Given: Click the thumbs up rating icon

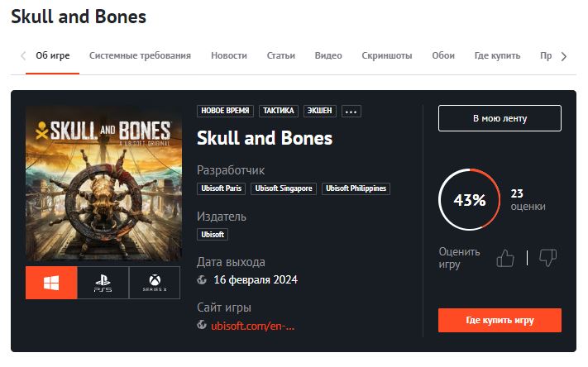Looking at the screenshot, I should tap(505, 259).
